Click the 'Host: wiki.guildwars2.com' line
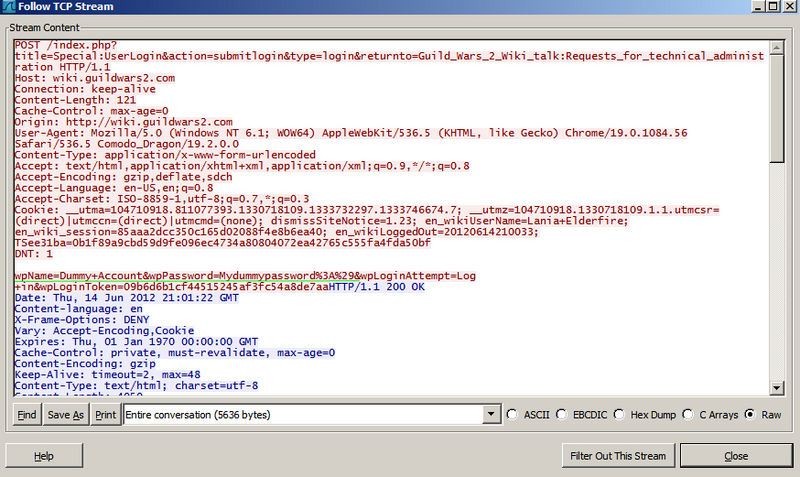The image size is (800, 477). 95,78
